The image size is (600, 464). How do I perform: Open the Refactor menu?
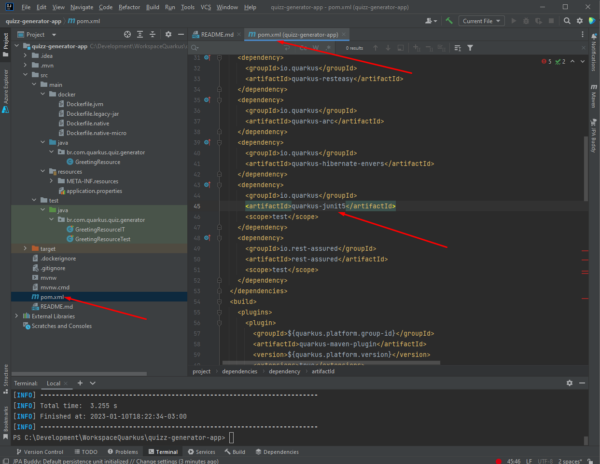[129, 7]
